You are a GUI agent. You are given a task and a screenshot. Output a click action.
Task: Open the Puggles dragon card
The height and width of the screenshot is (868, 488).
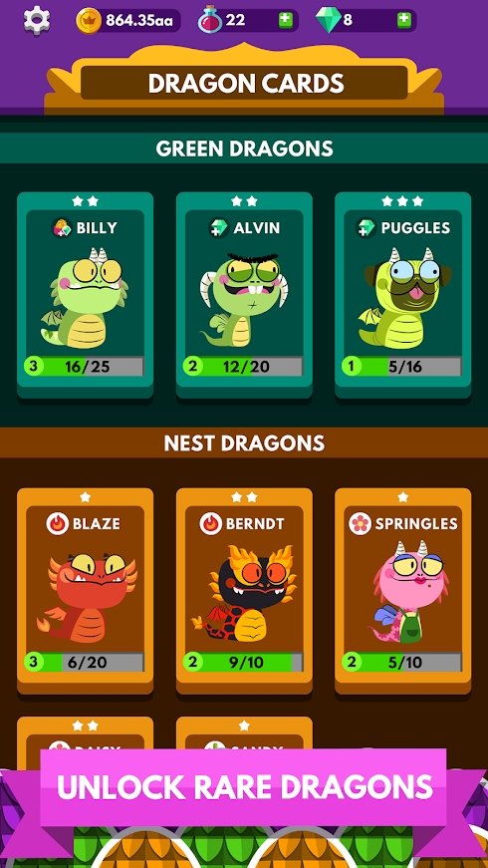pyautogui.click(x=402, y=295)
